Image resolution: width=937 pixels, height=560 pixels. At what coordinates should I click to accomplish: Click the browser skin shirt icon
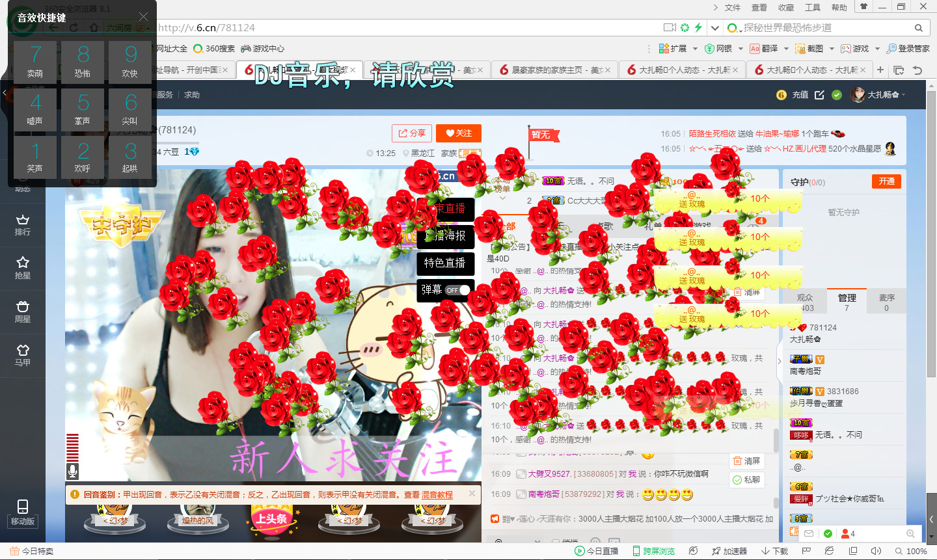[x=863, y=7]
